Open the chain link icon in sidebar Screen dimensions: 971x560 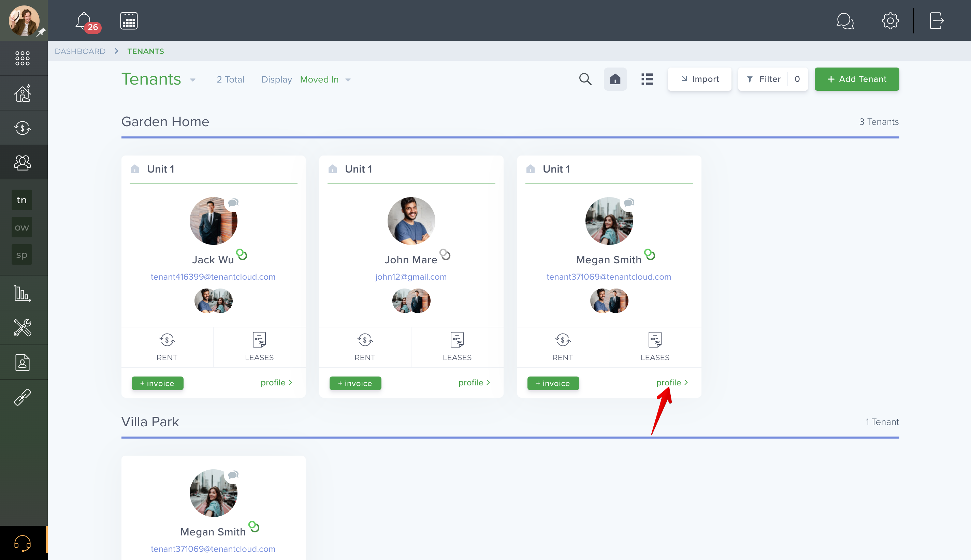coord(22,397)
